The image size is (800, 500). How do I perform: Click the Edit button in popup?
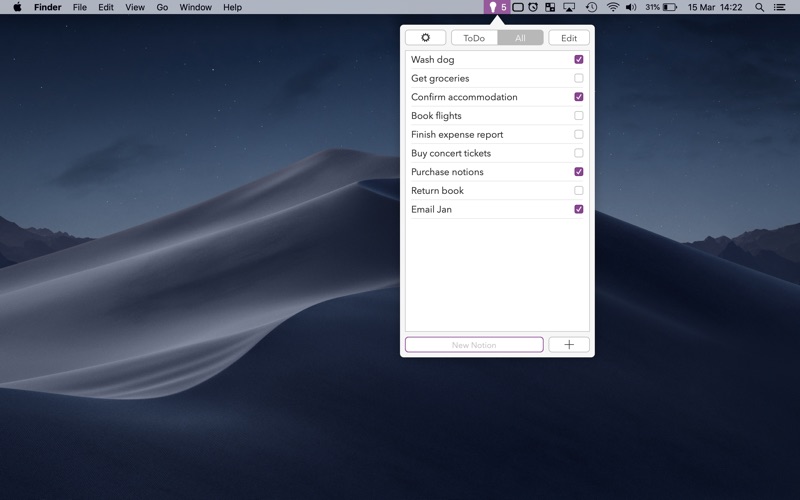[569, 38]
